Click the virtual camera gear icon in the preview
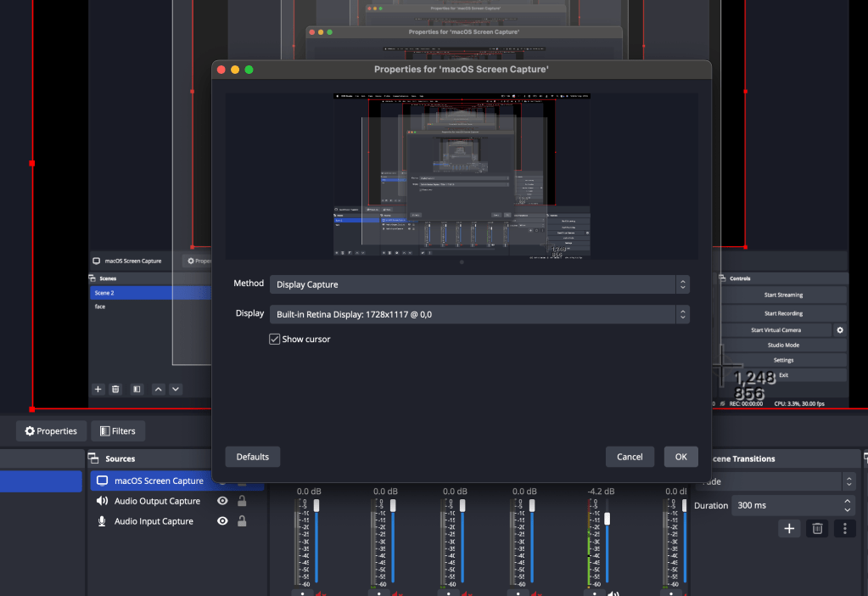The height and width of the screenshot is (596, 868). pos(840,329)
